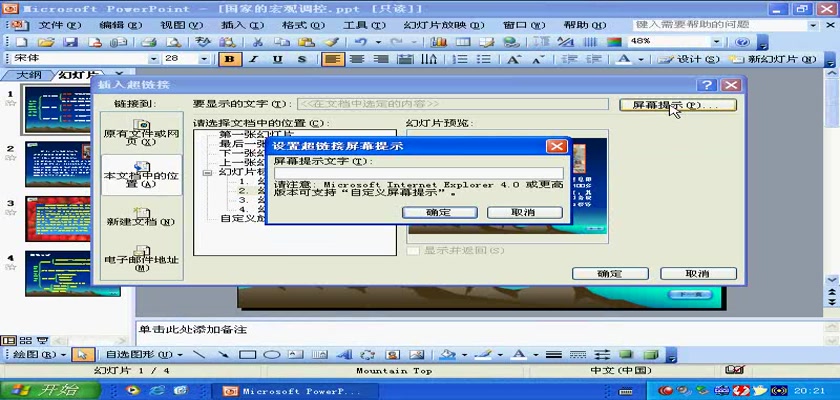
Task: Click the Save icon in toolbar
Action: tap(71, 42)
